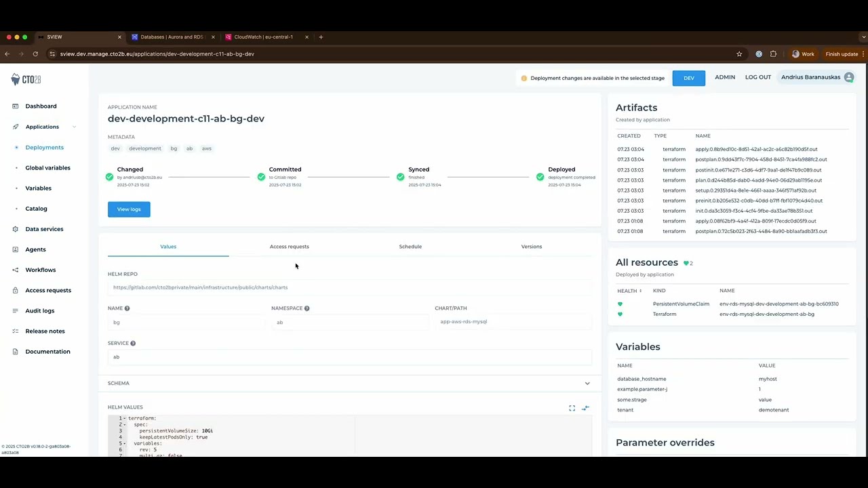The width and height of the screenshot is (868, 488).
Task: Click the DEV stage button
Action: [689, 78]
